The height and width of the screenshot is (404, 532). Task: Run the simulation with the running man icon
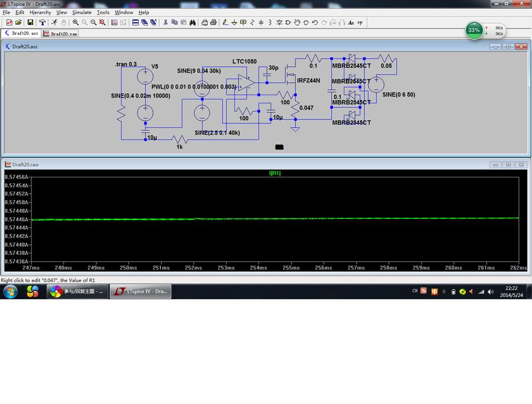pos(54,22)
